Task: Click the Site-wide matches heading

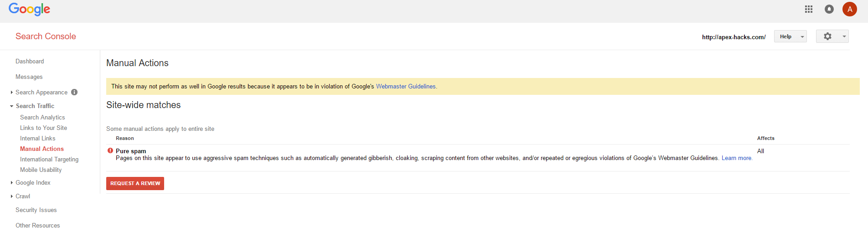Action: 143,105
